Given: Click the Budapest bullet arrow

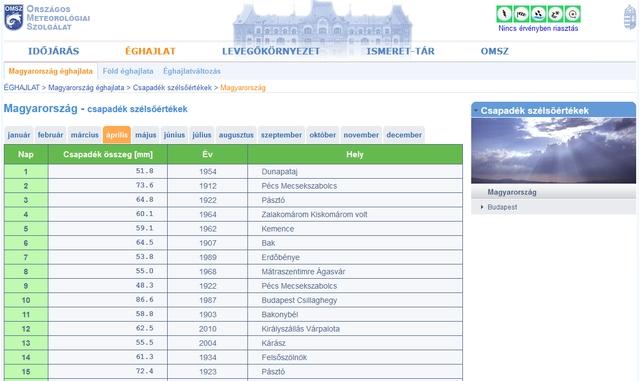Looking at the screenshot, I should 482,207.
